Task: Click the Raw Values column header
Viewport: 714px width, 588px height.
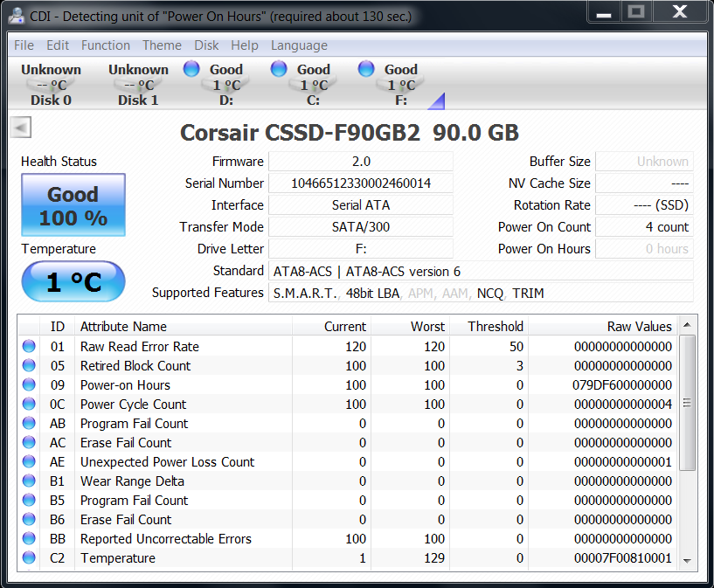Action: 639,327
